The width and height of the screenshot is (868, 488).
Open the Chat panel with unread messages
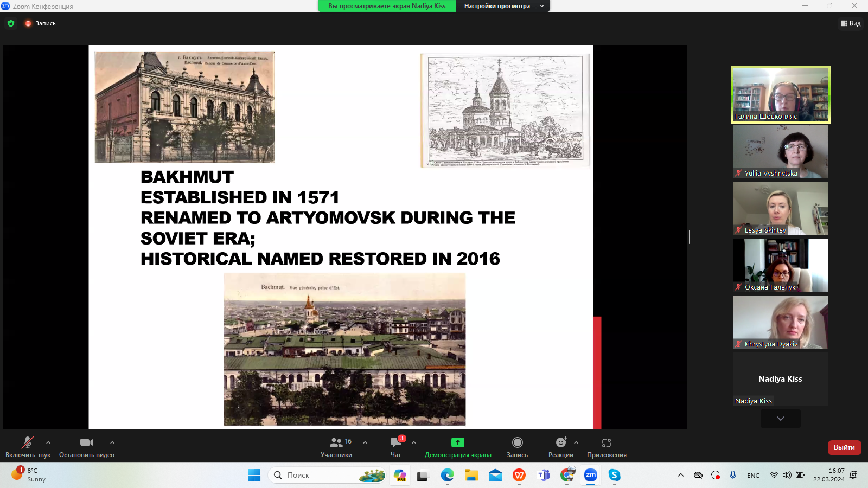coord(396,443)
